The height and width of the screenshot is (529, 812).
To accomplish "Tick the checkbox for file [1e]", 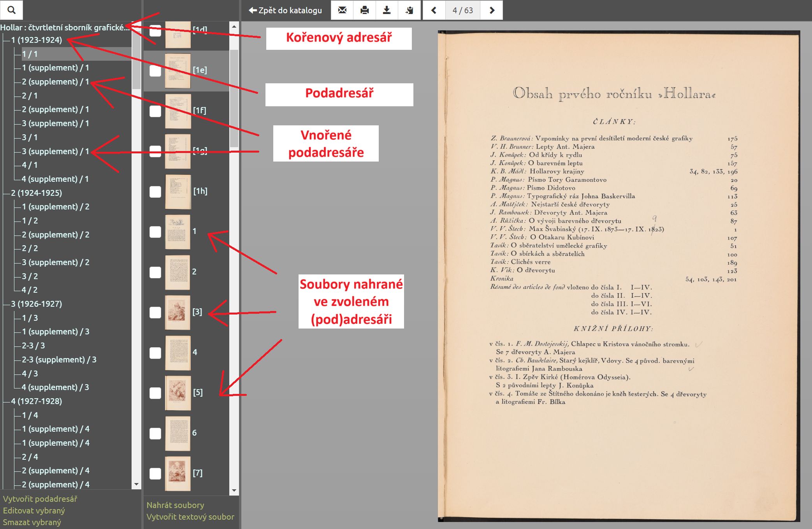I will [155, 71].
